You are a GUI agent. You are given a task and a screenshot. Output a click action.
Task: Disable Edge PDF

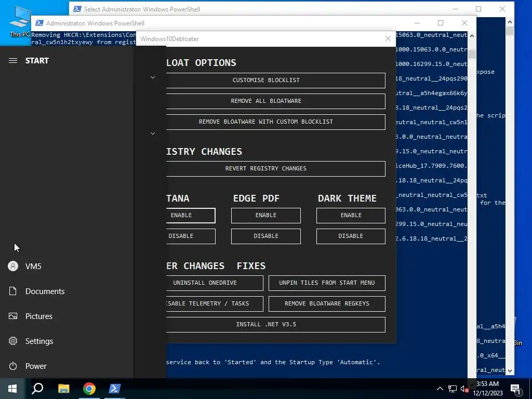coord(266,236)
